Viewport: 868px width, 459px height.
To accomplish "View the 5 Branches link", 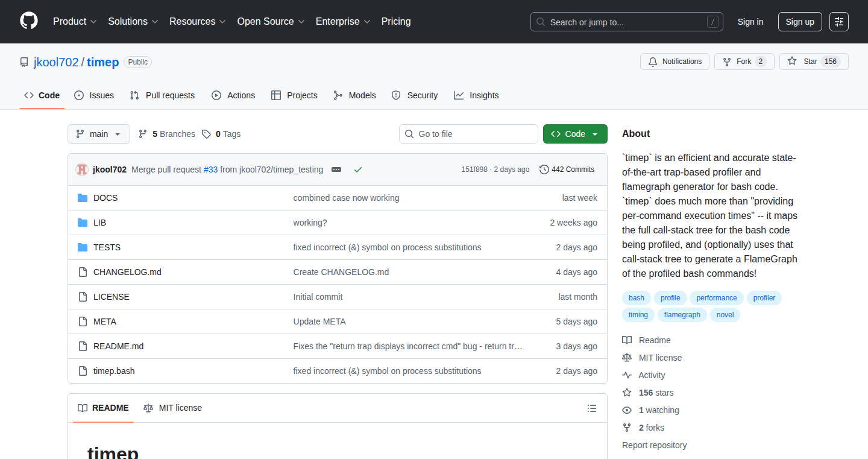I will click(167, 134).
